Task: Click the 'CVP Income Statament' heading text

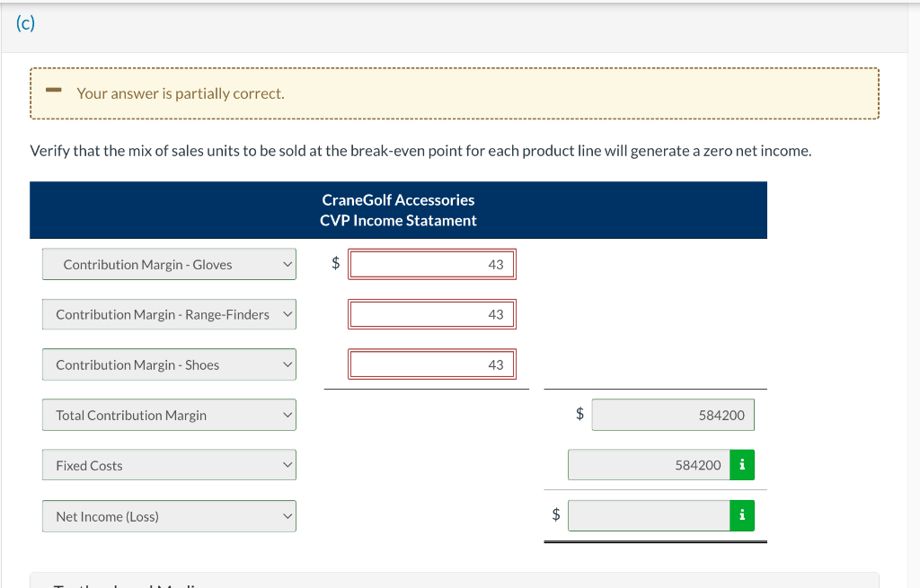Action: click(398, 221)
